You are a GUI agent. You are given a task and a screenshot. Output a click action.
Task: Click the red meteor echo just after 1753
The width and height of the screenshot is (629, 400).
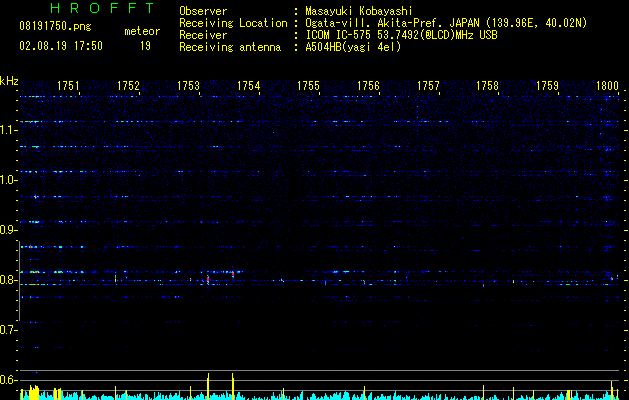[208, 279]
